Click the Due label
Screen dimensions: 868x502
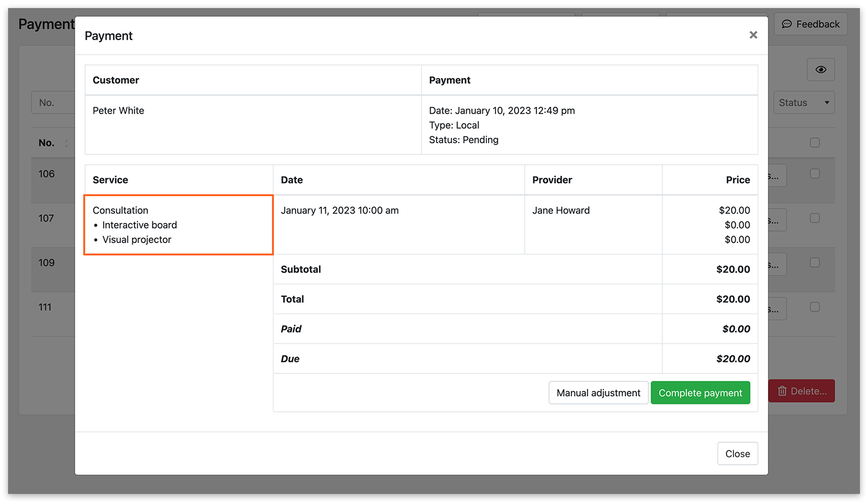(x=290, y=359)
